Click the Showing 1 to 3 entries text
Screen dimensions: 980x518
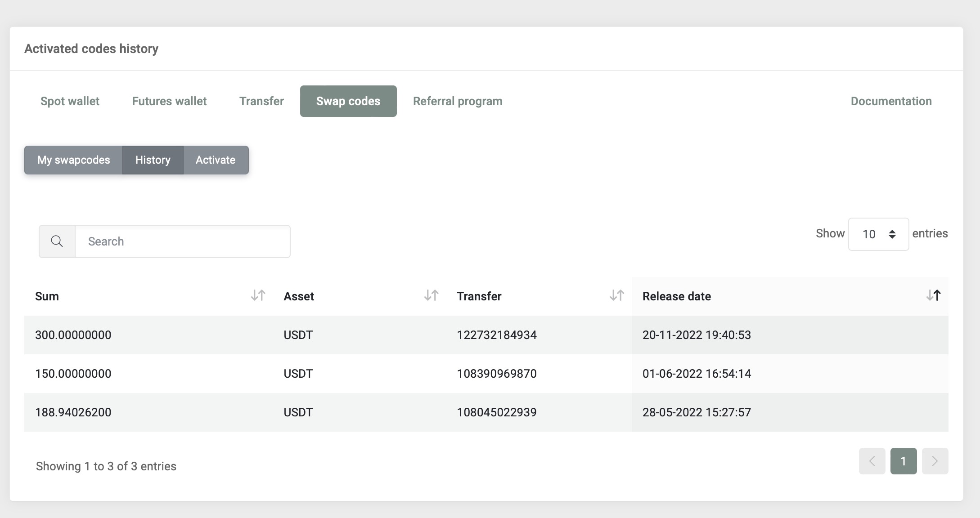coord(106,466)
